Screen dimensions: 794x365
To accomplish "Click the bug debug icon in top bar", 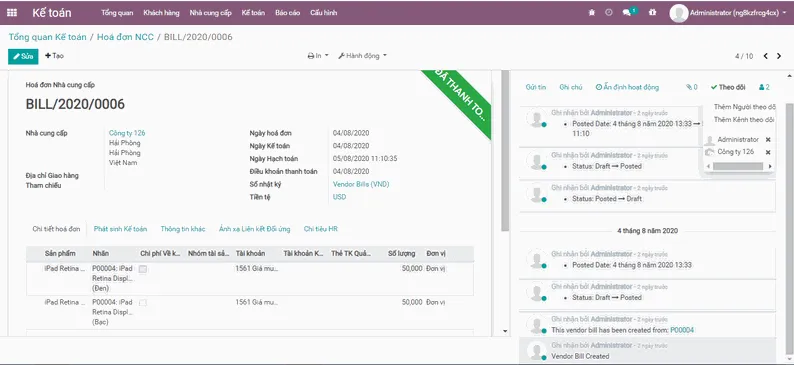I will click(591, 13).
